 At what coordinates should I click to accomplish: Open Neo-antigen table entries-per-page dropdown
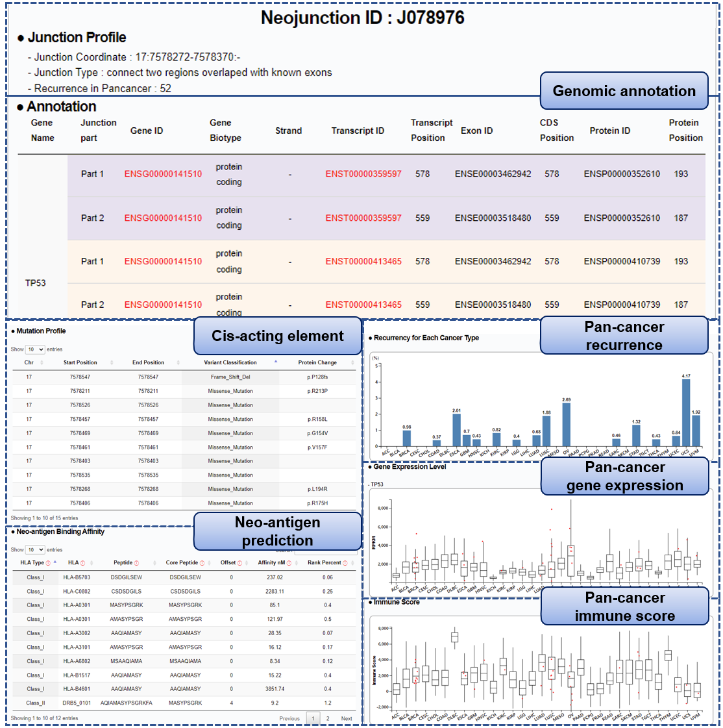pos(35,549)
